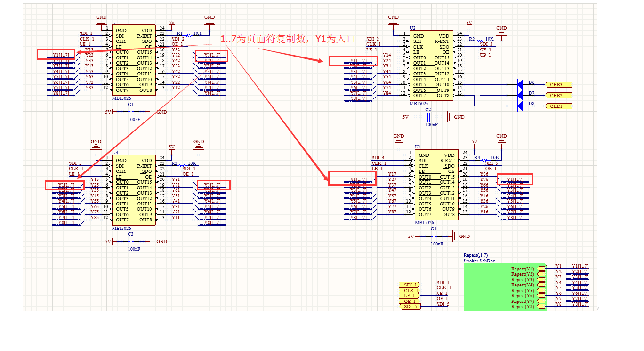The image size is (644, 351).
Task: Select net label Y15 on U3
Action: click(95, 180)
